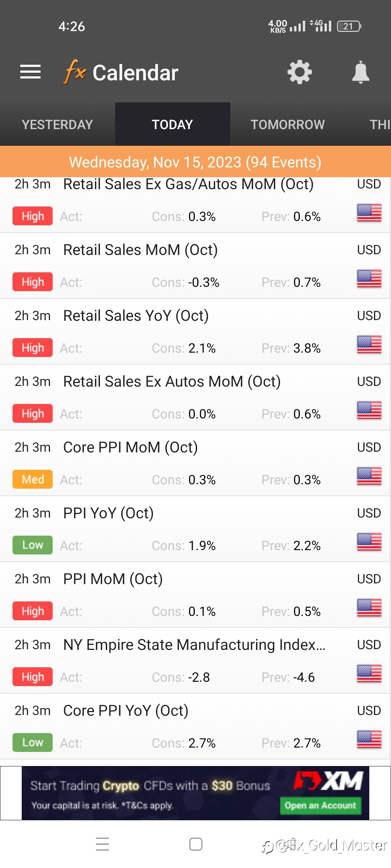This screenshot has height=868, width=391.
Task: Tap US flag beside PPI YoY
Action: click(369, 542)
